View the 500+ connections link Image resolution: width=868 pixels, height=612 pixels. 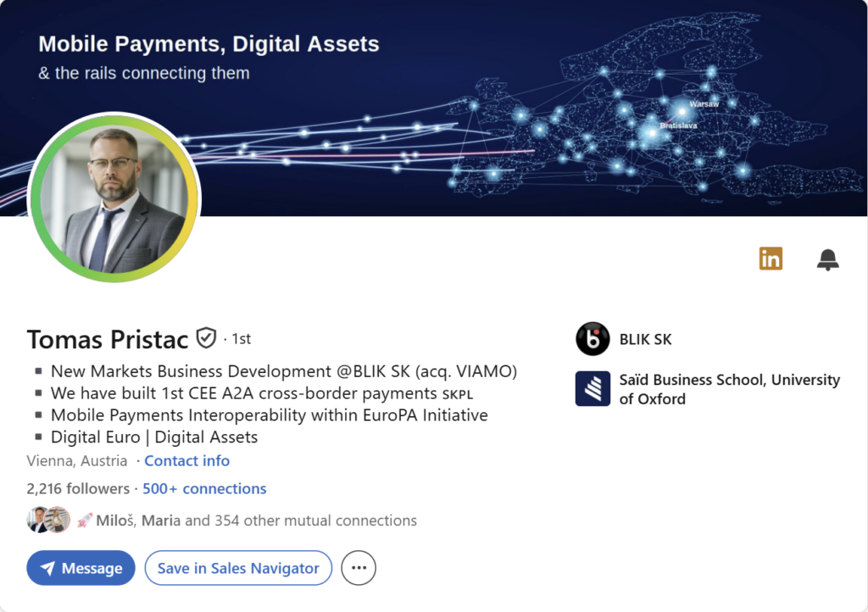[x=204, y=488]
